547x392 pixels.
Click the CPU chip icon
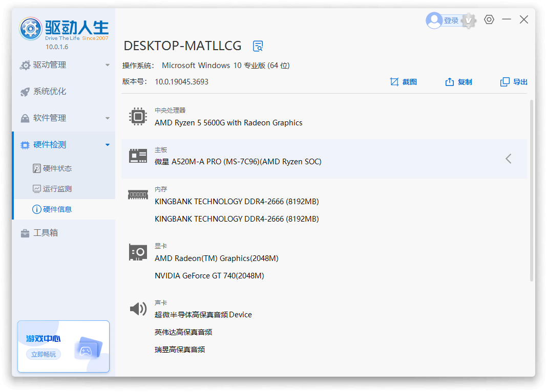click(138, 116)
